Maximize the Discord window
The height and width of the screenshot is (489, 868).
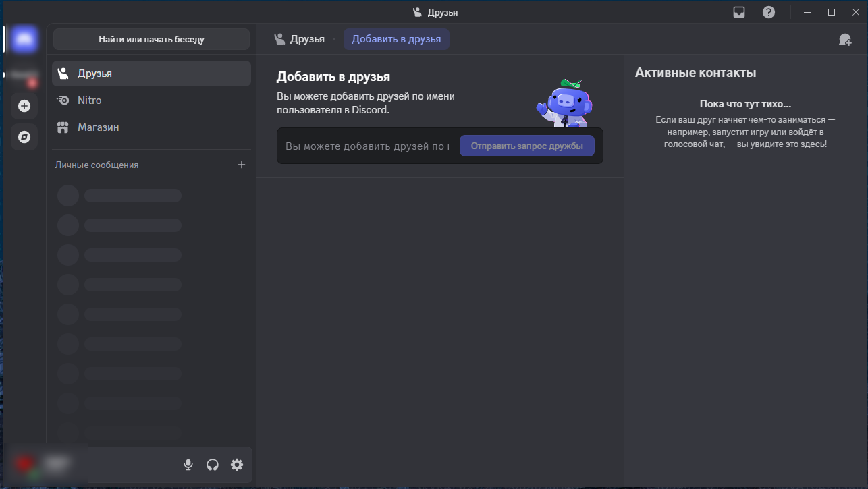coord(832,12)
